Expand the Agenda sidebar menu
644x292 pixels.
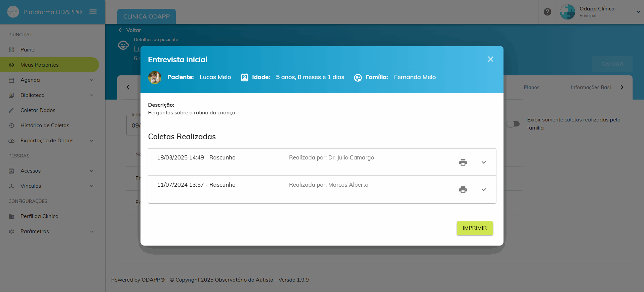click(x=50, y=80)
